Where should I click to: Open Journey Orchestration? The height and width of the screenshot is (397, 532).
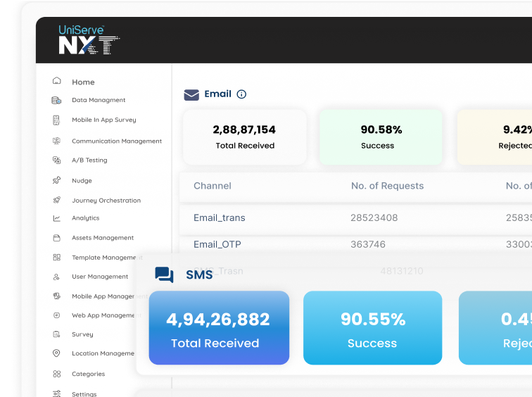pos(106,201)
